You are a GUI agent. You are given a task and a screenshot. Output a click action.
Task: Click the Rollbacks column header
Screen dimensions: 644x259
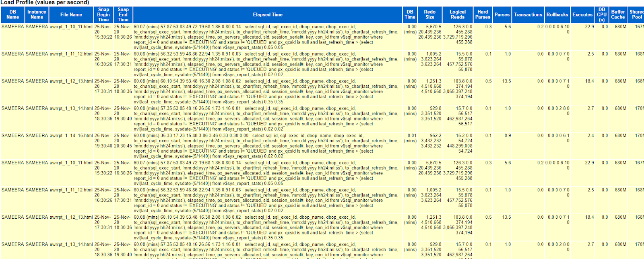coord(557,15)
